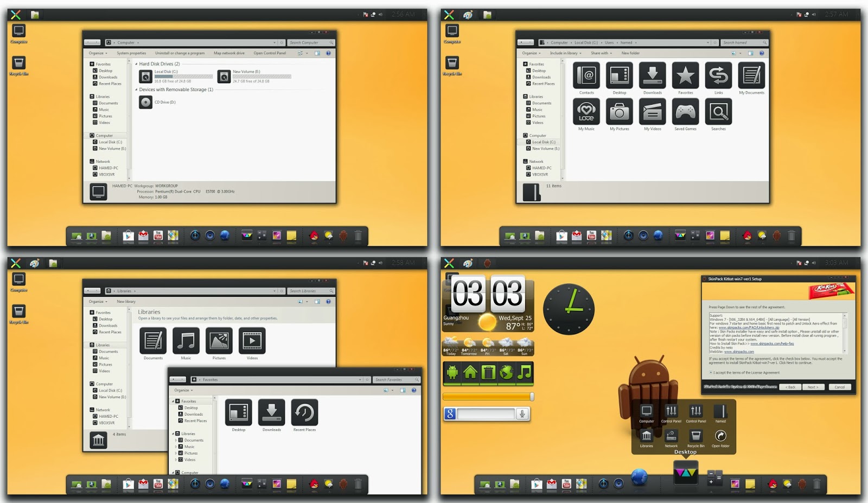Click Map network drive
868x503 pixels.
click(x=229, y=53)
